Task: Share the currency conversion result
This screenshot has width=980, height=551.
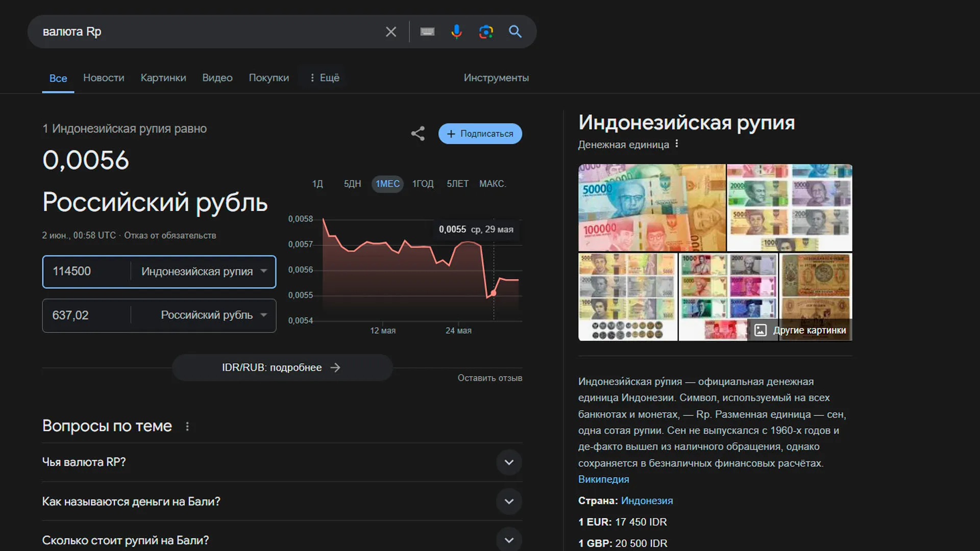Action: point(418,134)
